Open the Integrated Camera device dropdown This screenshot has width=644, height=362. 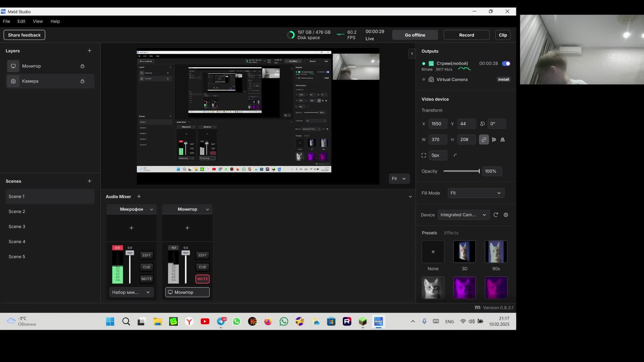tap(463, 215)
